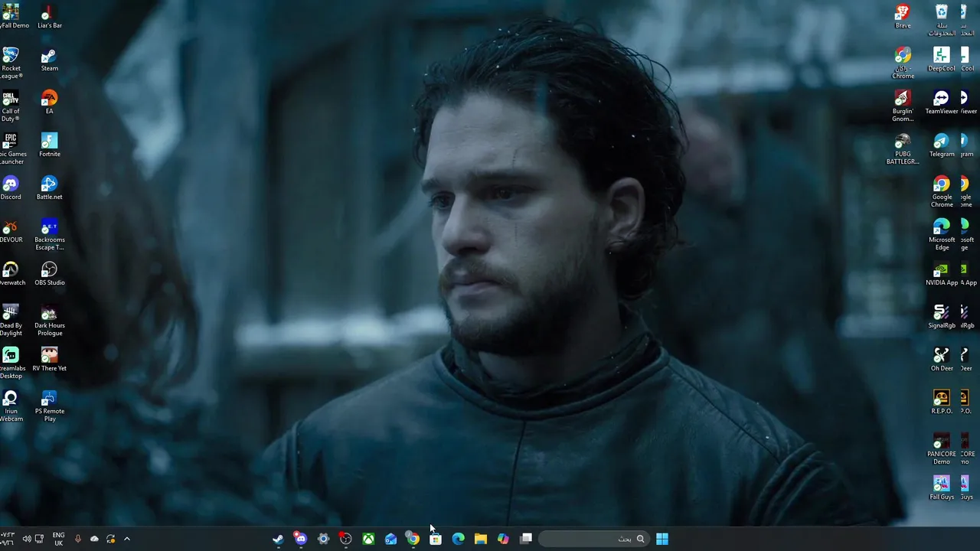Select the SignalRgb desktop shortcut

[942, 317]
